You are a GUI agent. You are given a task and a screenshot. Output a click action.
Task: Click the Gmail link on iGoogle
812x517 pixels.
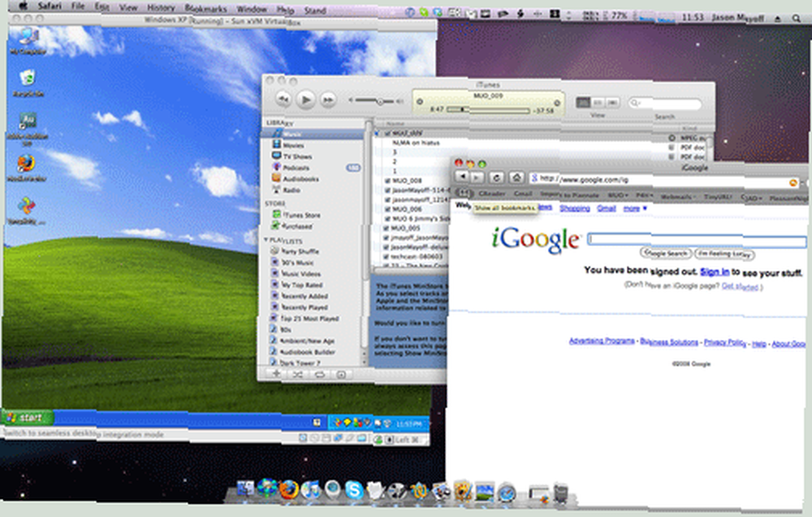[607, 208]
